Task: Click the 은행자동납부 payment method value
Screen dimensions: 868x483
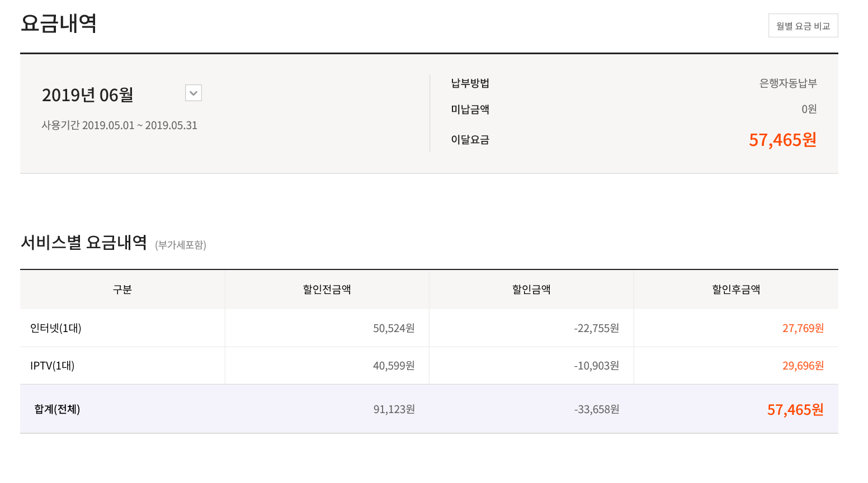Action: click(787, 83)
